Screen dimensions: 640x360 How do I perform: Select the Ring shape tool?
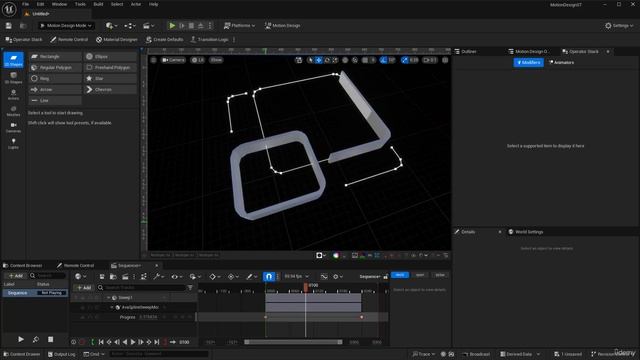point(55,78)
